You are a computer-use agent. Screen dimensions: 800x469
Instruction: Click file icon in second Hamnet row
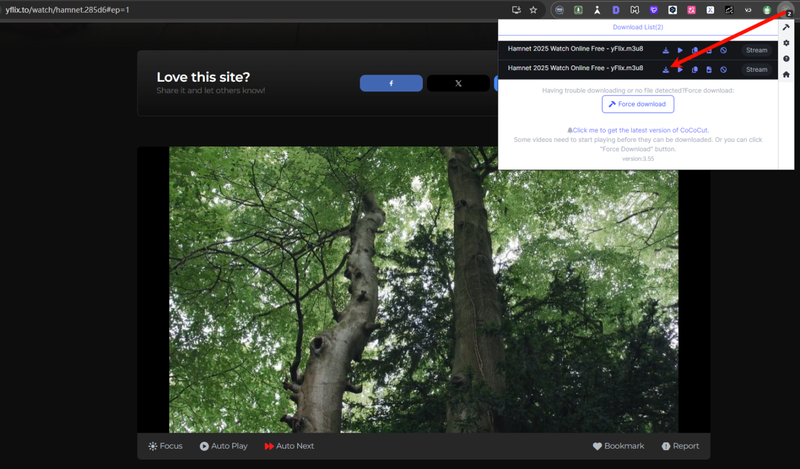coord(709,69)
